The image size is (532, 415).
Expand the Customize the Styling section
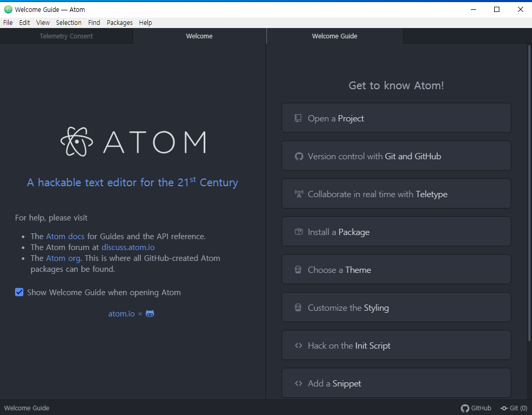click(396, 308)
